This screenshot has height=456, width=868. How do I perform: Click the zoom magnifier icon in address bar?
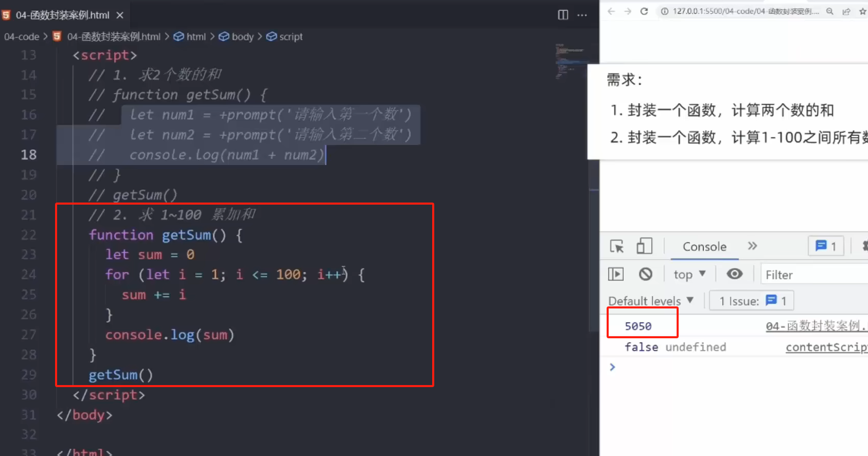pyautogui.click(x=830, y=11)
